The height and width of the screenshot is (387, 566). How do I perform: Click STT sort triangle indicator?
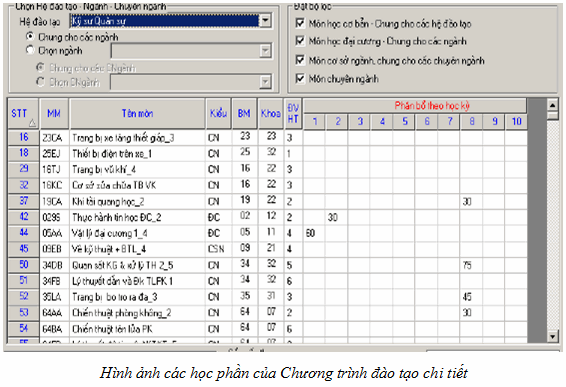32,123
